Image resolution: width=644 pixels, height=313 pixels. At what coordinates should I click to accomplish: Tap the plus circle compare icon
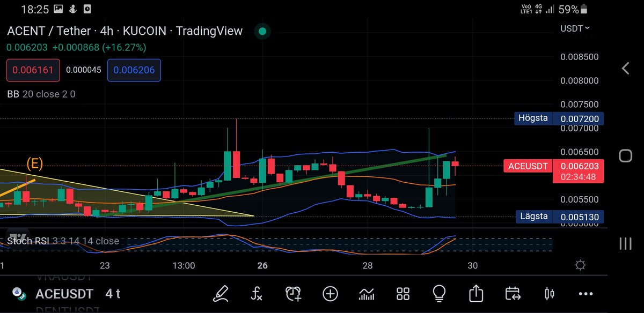tap(330, 293)
